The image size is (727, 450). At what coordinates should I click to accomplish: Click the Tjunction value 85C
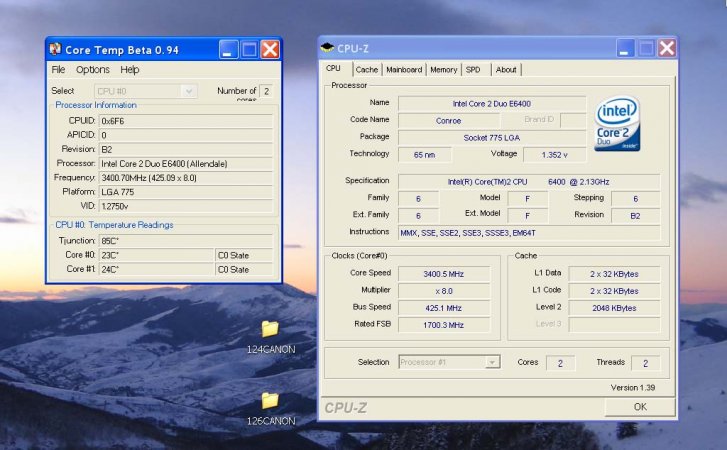pos(185,241)
